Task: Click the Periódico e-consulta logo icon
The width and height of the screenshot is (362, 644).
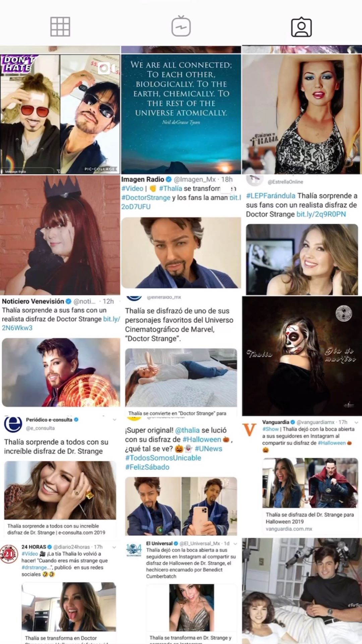Action: (13, 424)
